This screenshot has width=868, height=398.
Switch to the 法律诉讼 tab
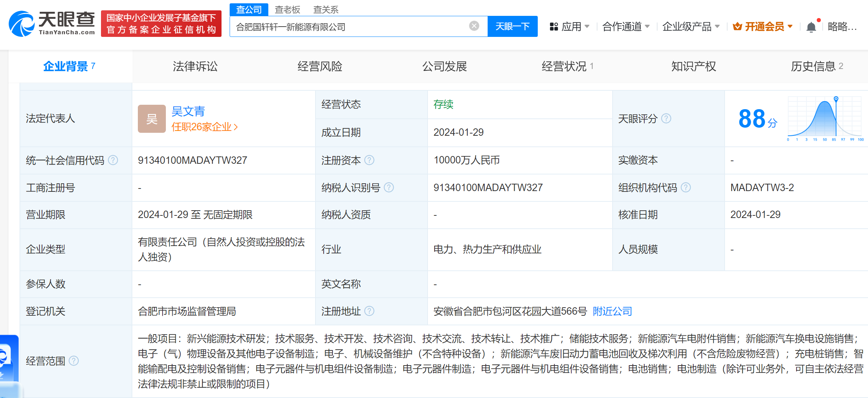[x=195, y=66]
